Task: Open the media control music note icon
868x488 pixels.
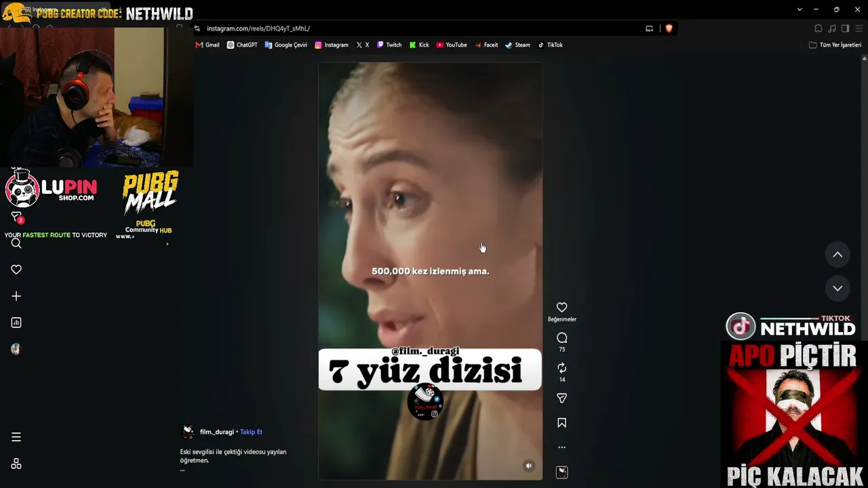Action: point(832,28)
